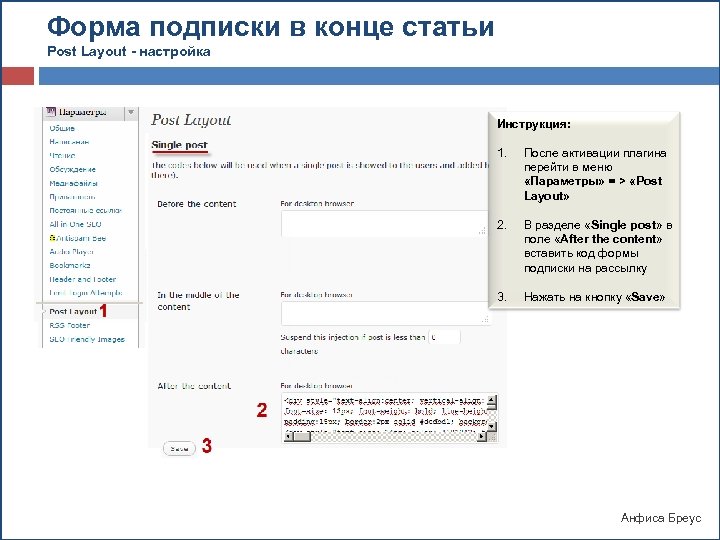Click the horizontal scrollbar thumb in the code textarea
The image size is (720, 540).
coord(302,437)
